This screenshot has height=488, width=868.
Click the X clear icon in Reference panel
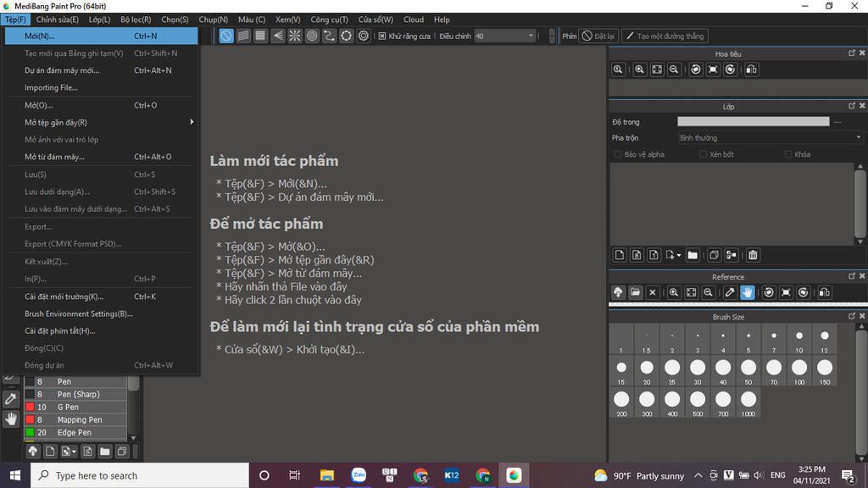(653, 292)
